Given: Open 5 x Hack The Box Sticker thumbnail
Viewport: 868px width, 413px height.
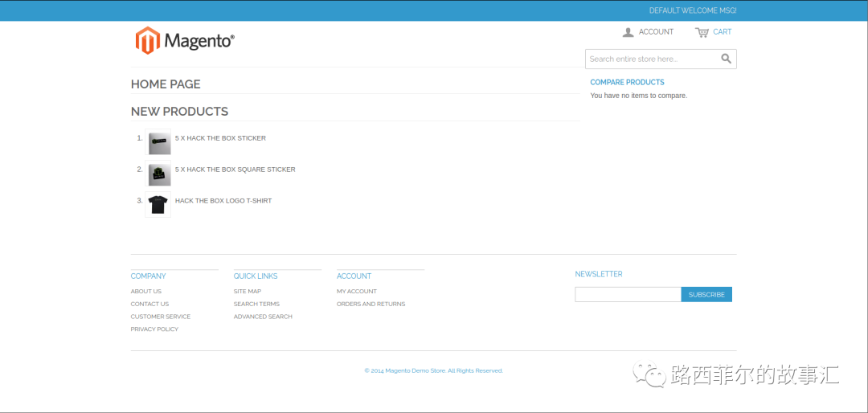Looking at the screenshot, I should [x=158, y=141].
